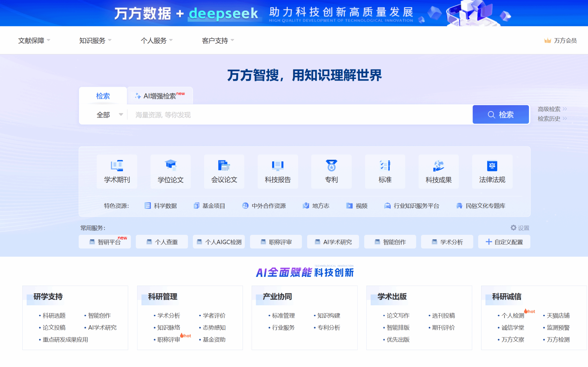Open the 法律法规 law scale icon
Image resolution: width=588 pixels, height=367 pixels.
click(492, 166)
